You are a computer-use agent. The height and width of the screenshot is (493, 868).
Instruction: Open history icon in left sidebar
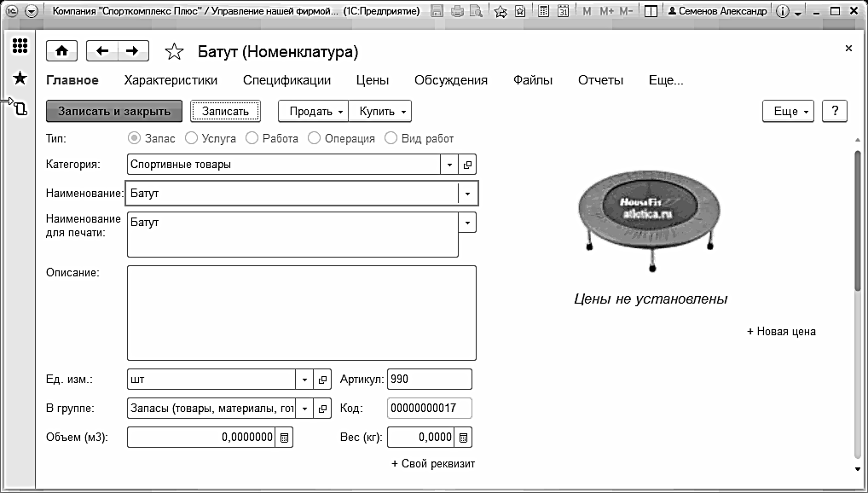(20, 108)
